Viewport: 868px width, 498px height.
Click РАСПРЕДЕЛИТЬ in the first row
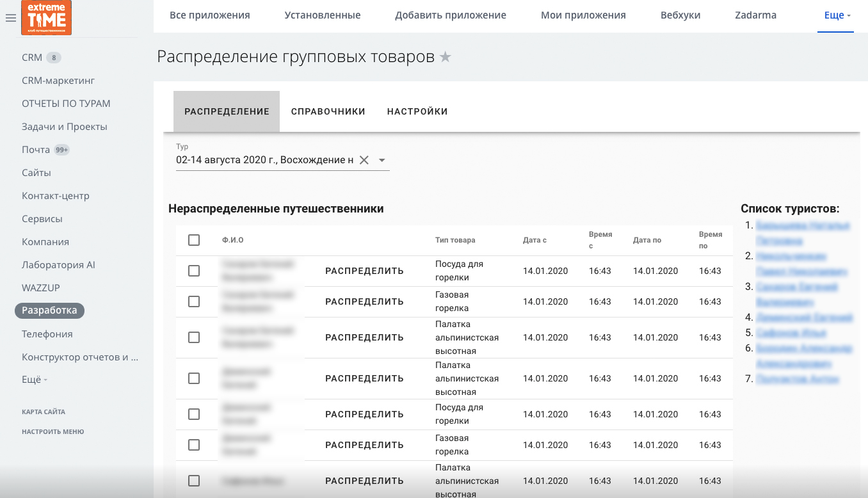click(364, 271)
